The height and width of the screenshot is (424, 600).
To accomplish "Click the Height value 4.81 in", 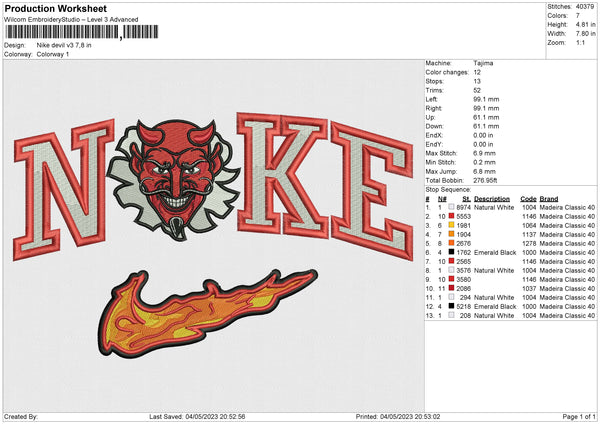I will (585, 24).
